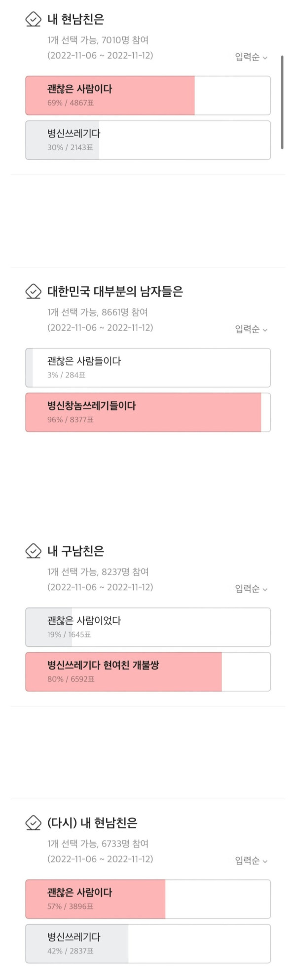This screenshot has height=980, width=296.
Task: Select 괜찮은 사람이었다 19% option
Action: click(x=148, y=627)
